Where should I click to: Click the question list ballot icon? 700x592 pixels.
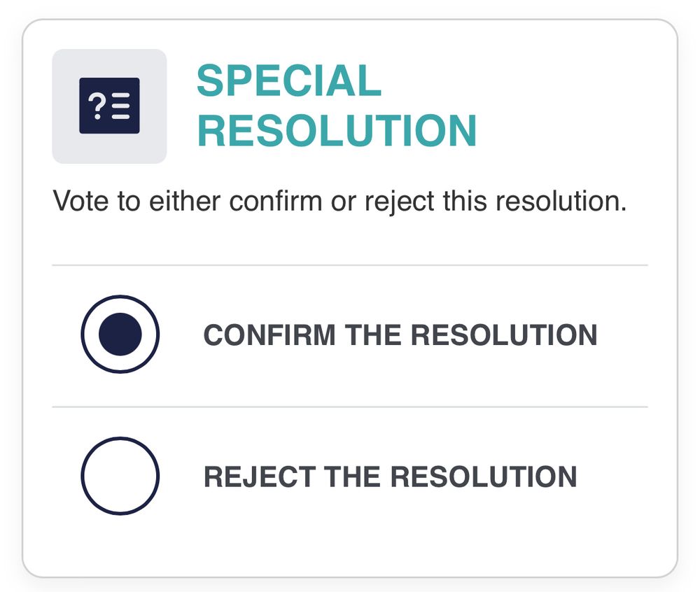pyautogui.click(x=109, y=106)
